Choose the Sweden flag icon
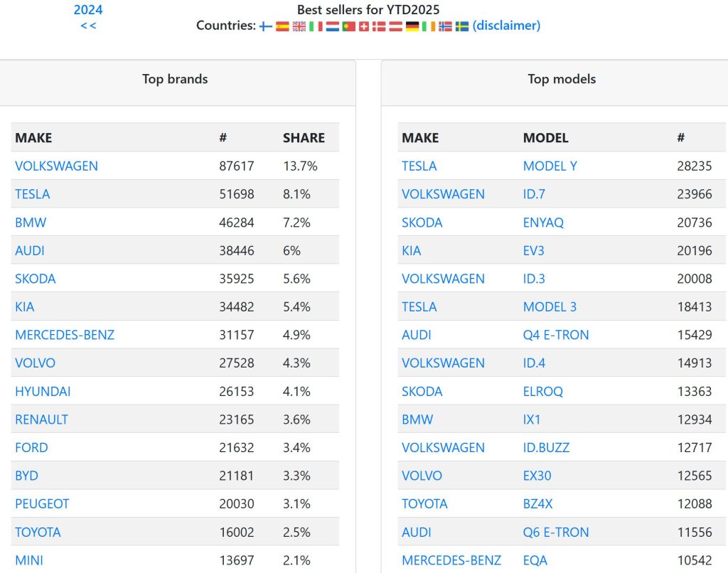Viewport: 728px width, 573px height. coord(461,26)
